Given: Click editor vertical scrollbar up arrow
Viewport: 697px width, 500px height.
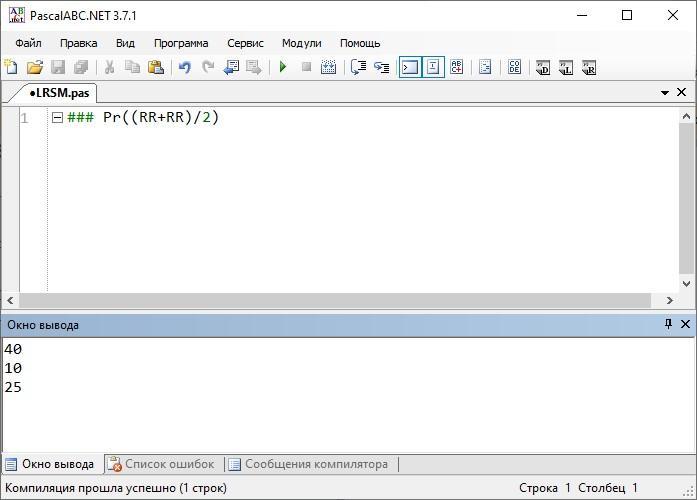Looking at the screenshot, I should point(686,116).
